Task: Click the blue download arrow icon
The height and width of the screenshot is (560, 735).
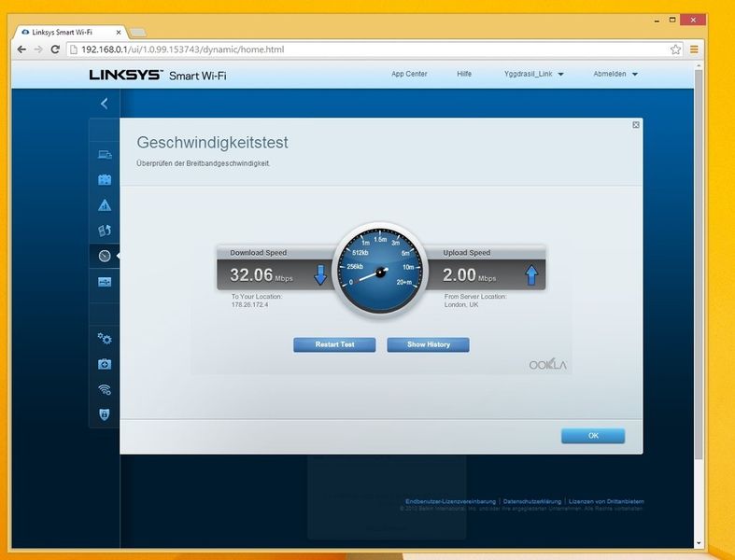Action: pyautogui.click(x=320, y=275)
